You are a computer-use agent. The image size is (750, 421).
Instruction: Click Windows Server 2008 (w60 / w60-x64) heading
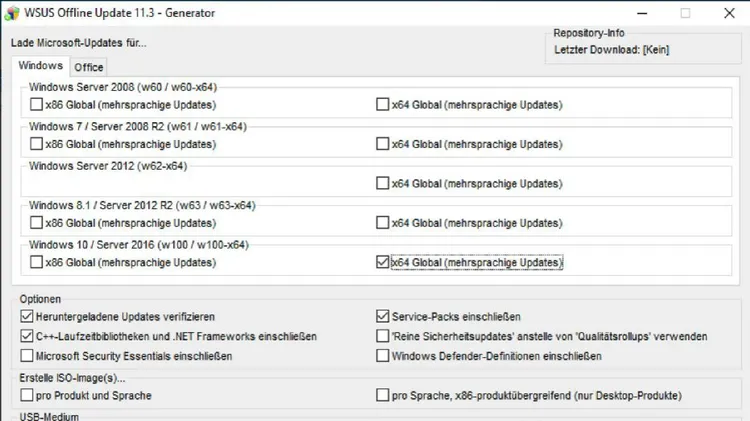(123, 87)
